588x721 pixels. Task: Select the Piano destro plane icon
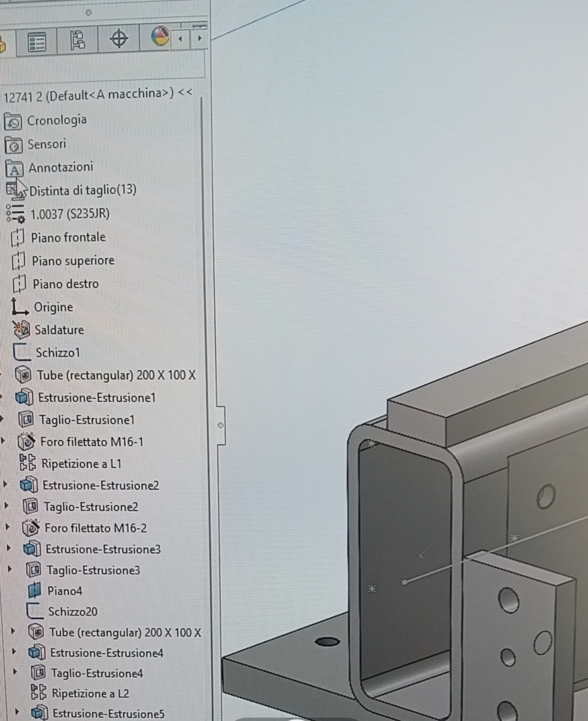tap(19, 284)
